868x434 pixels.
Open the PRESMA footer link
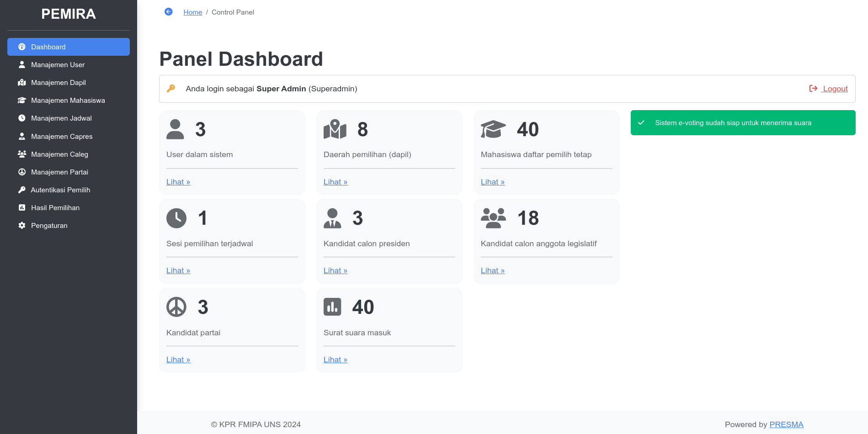click(786, 424)
